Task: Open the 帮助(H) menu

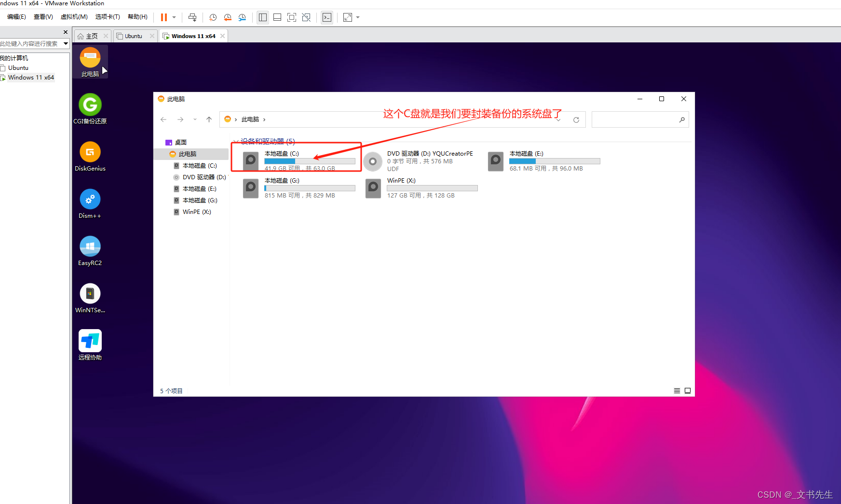Action: 137,17
